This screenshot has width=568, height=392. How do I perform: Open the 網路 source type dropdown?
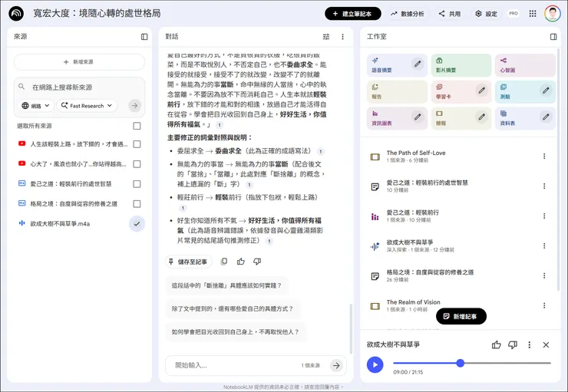coord(36,106)
